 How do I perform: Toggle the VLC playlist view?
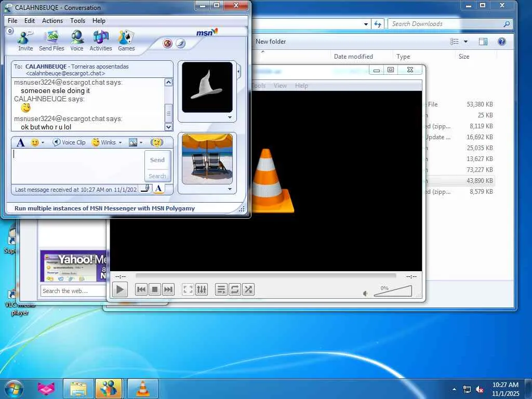pyautogui.click(x=221, y=290)
